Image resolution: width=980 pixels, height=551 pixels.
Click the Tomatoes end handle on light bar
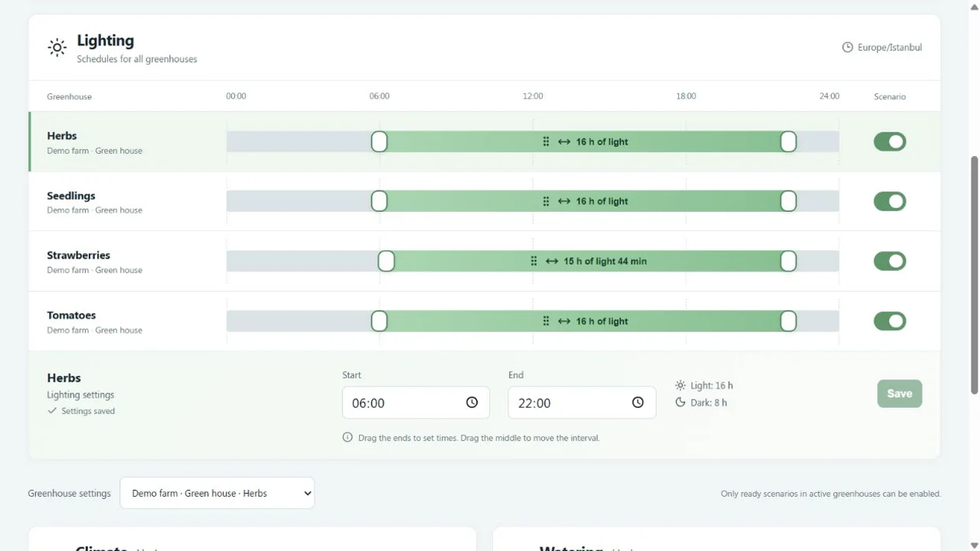(x=789, y=321)
